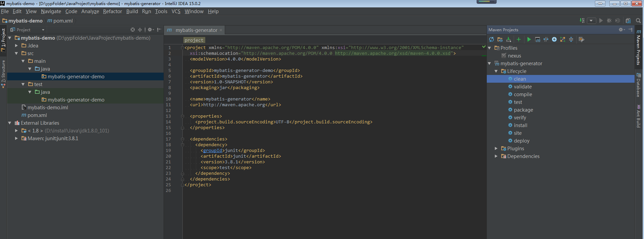644x239 pixels.
Task: Click the maven-4.0.0.xsd schema URL
Action: click(x=393, y=53)
